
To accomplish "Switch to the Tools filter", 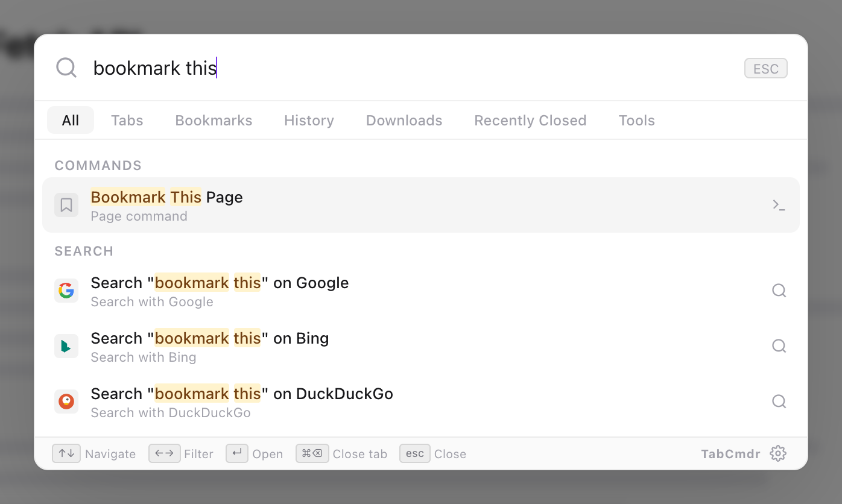I will coord(637,120).
